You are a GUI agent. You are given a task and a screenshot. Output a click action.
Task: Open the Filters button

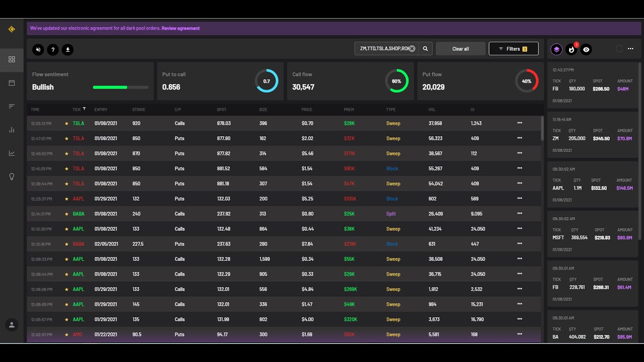click(513, 49)
